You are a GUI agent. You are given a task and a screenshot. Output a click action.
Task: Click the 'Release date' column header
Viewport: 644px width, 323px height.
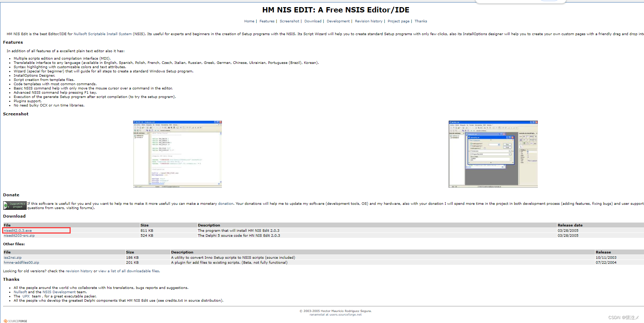(570, 225)
